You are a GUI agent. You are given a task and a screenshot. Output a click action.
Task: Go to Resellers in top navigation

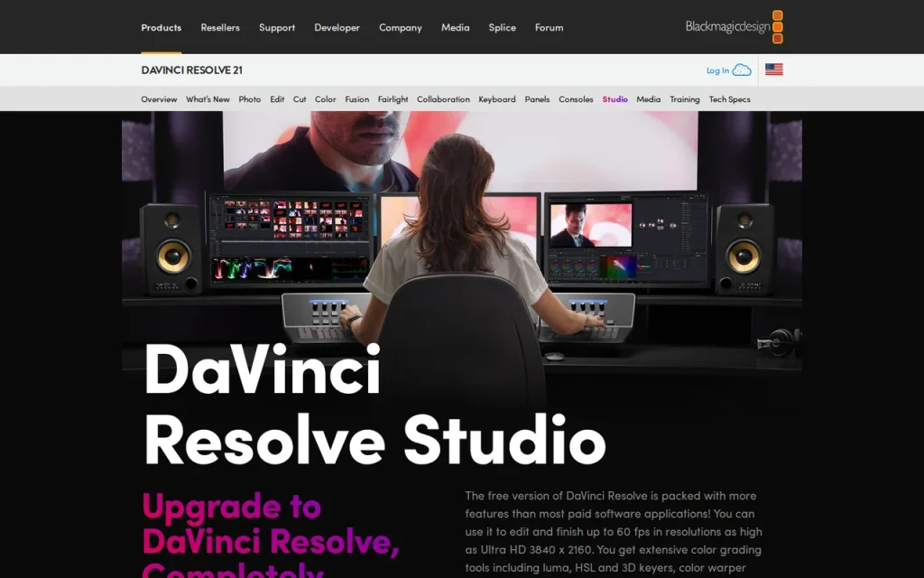click(220, 28)
